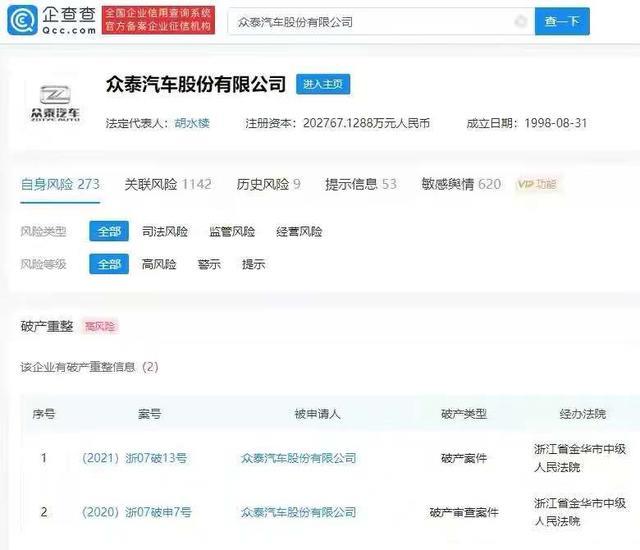Screen dimensions: 640x550
Task: Click the 破产重整 section heading
Action: point(47,326)
